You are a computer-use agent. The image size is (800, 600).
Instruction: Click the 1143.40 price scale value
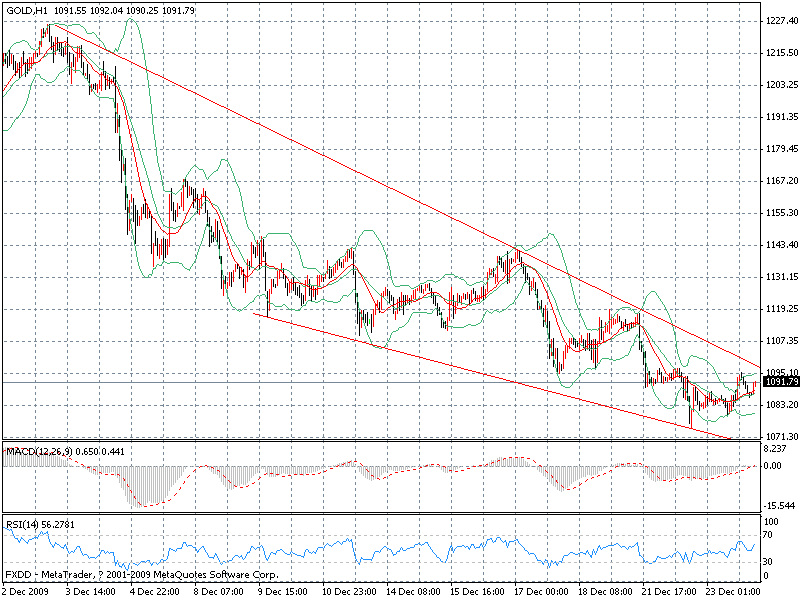click(782, 245)
